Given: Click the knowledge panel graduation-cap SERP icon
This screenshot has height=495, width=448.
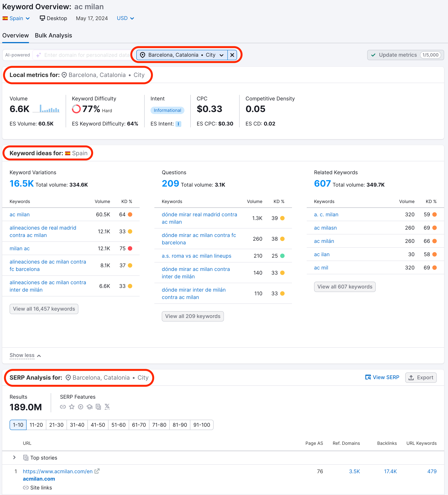Looking at the screenshot, I should 89,407.
